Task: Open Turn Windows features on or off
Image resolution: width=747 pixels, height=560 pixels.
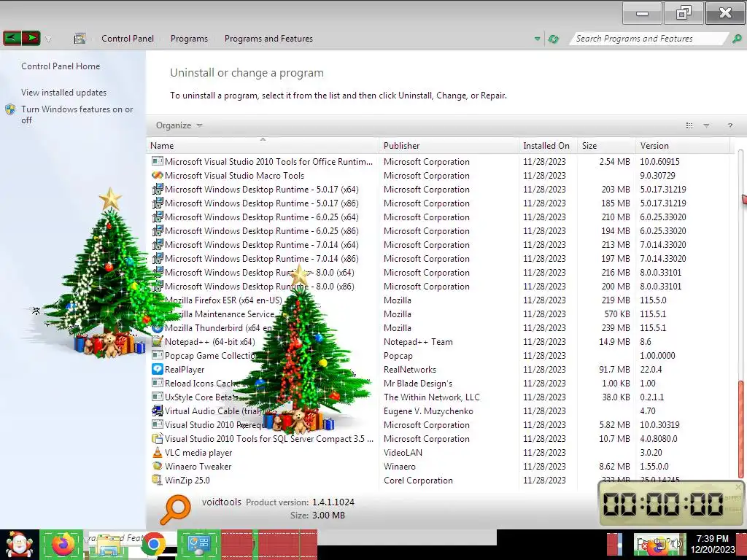Action: pyautogui.click(x=77, y=114)
